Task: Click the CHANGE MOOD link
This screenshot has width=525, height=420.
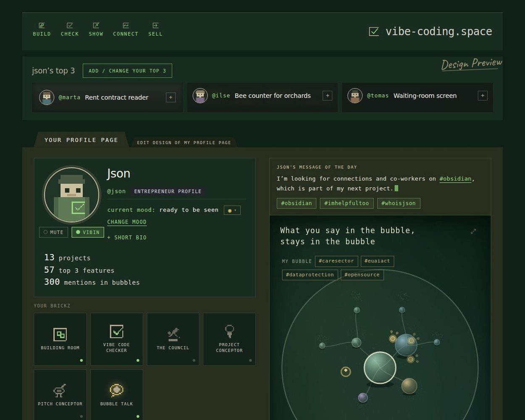Action: click(x=127, y=222)
